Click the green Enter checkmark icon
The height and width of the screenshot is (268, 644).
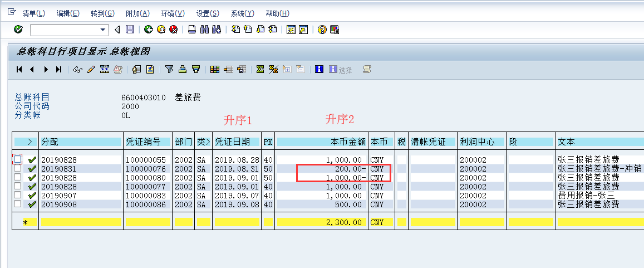18,29
